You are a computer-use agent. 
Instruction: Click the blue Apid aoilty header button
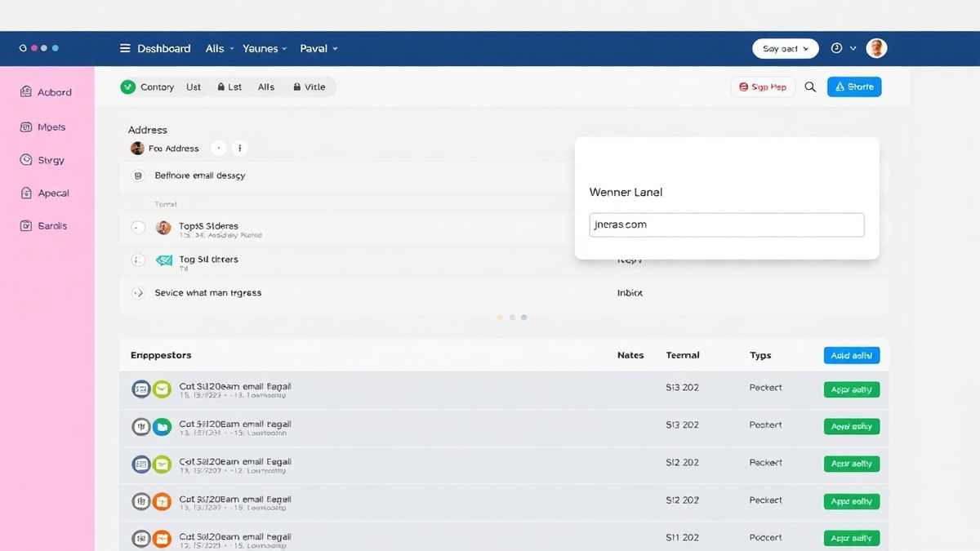(852, 355)
